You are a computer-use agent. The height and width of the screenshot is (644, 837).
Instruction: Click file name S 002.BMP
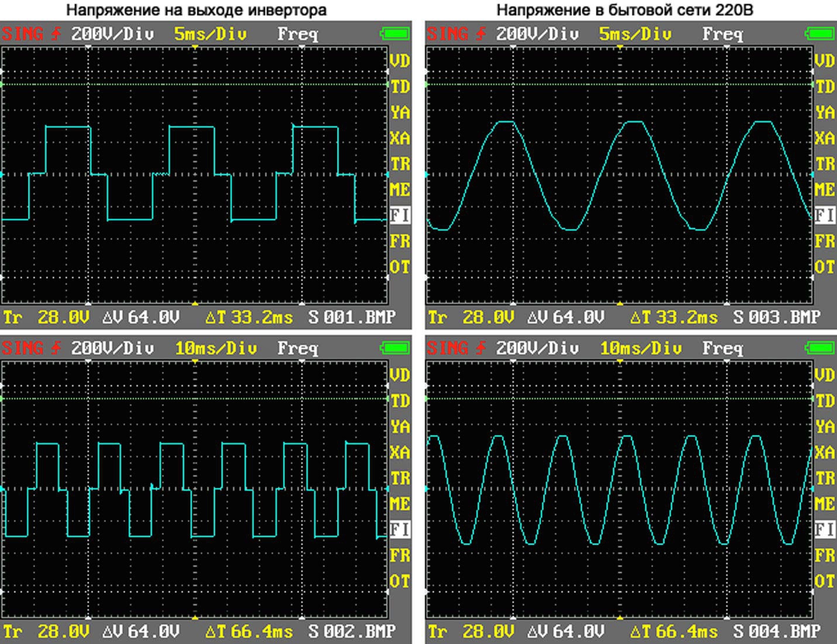point(352,632)
